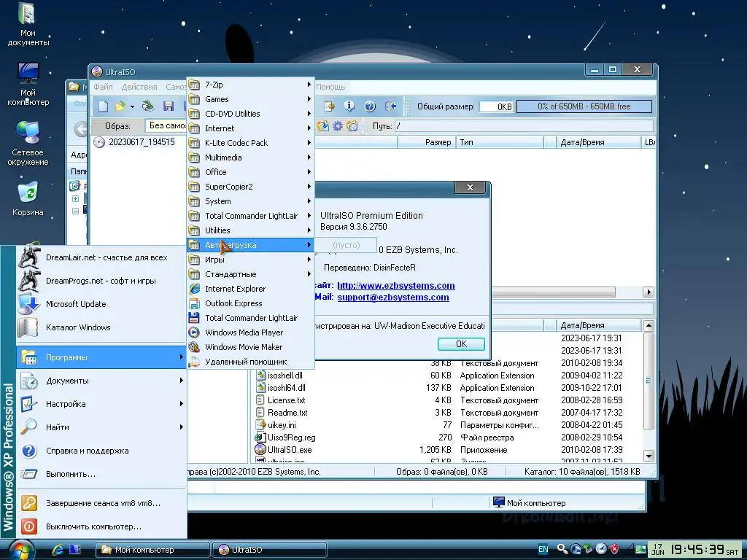This screenshot has height=560, width=747.
Task: Open Total Commander LightLair folder submenu
Action: tap(250, 216)
